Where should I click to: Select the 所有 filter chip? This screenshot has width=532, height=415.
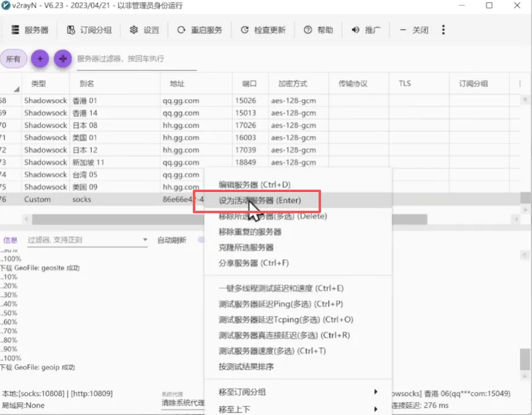click(x=13, y=59)
